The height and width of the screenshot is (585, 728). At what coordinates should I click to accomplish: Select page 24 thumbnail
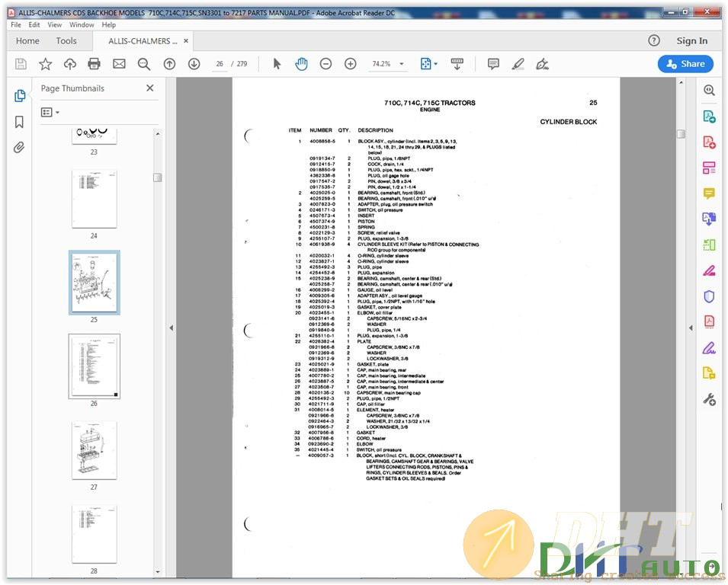tap(95, 199)
